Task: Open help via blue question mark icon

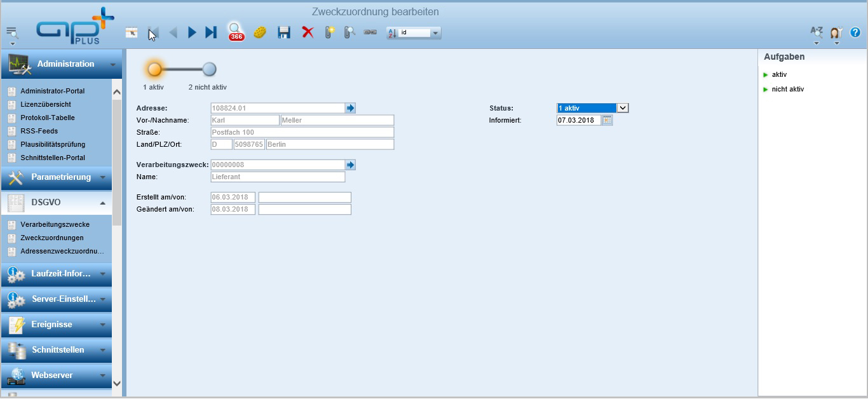Action: 855,32
